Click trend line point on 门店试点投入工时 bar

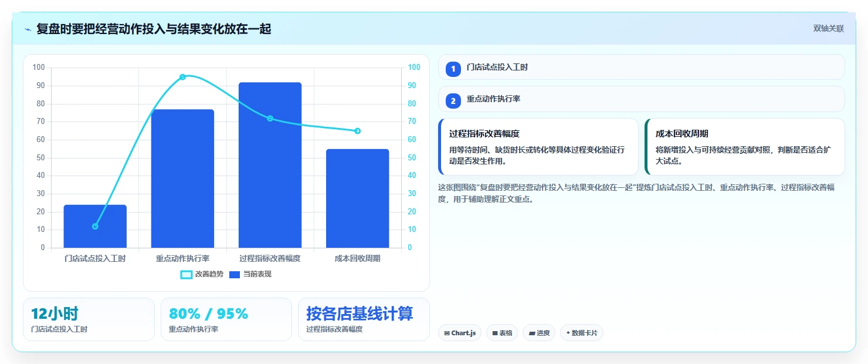(95, 226)
